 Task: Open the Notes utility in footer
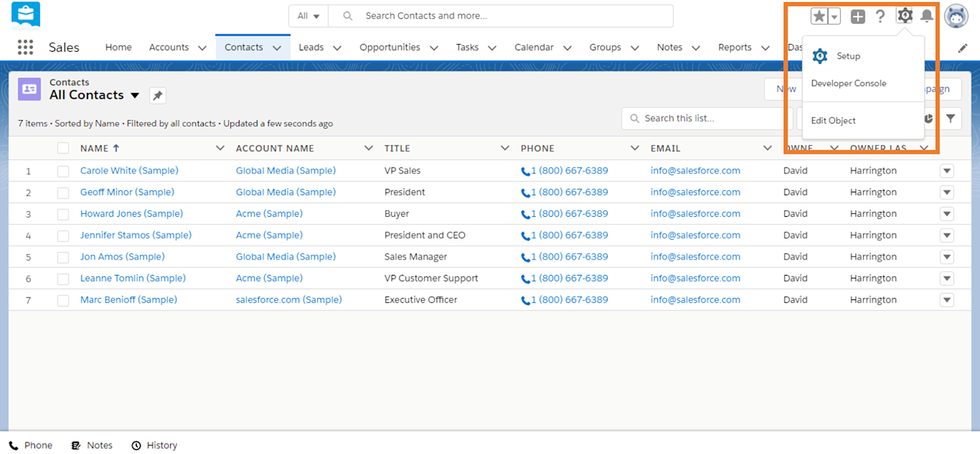[92, 446]
